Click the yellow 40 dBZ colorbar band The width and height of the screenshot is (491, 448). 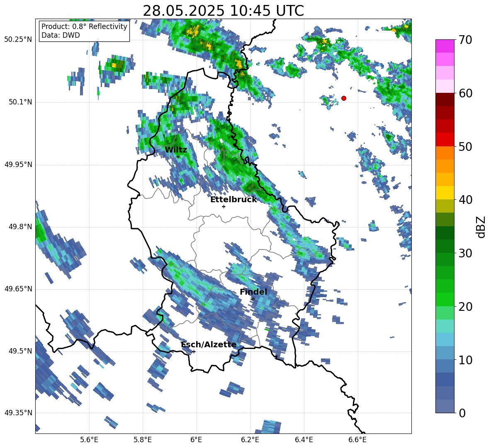(445, 193)
